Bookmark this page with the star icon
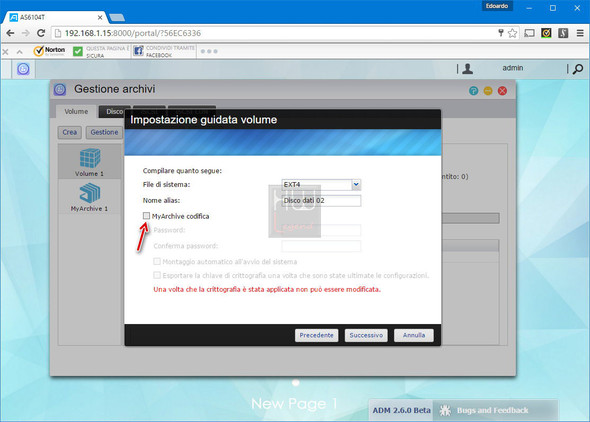 pyautogui.click(x=512, y=33)
